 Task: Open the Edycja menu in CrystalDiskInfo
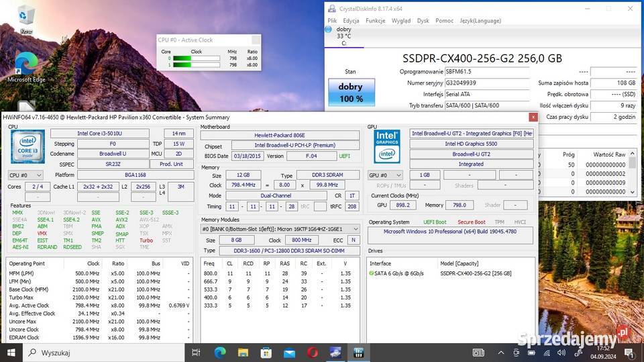351,21
